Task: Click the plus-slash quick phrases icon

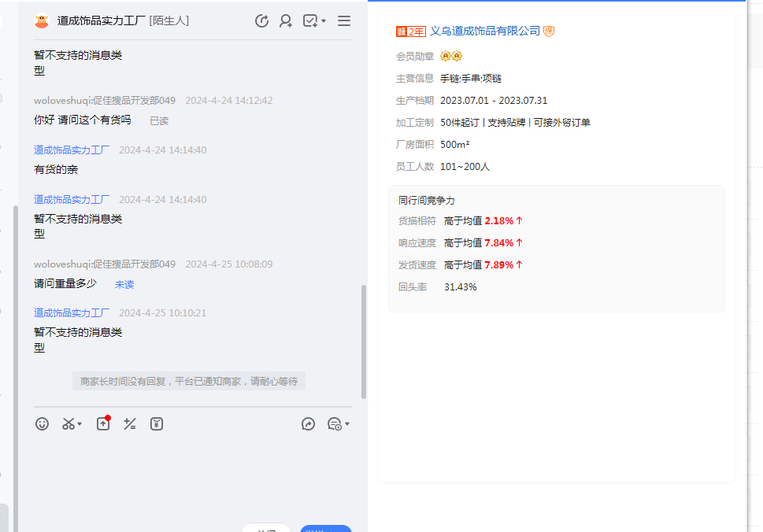Action: coord(130,424)
